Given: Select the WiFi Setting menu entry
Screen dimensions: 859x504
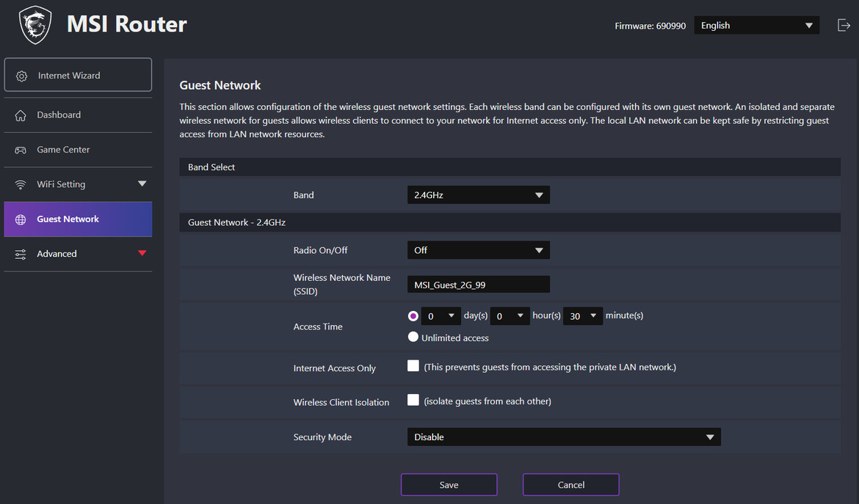Looking at the screenshot, I should click(x=78, y=184).
